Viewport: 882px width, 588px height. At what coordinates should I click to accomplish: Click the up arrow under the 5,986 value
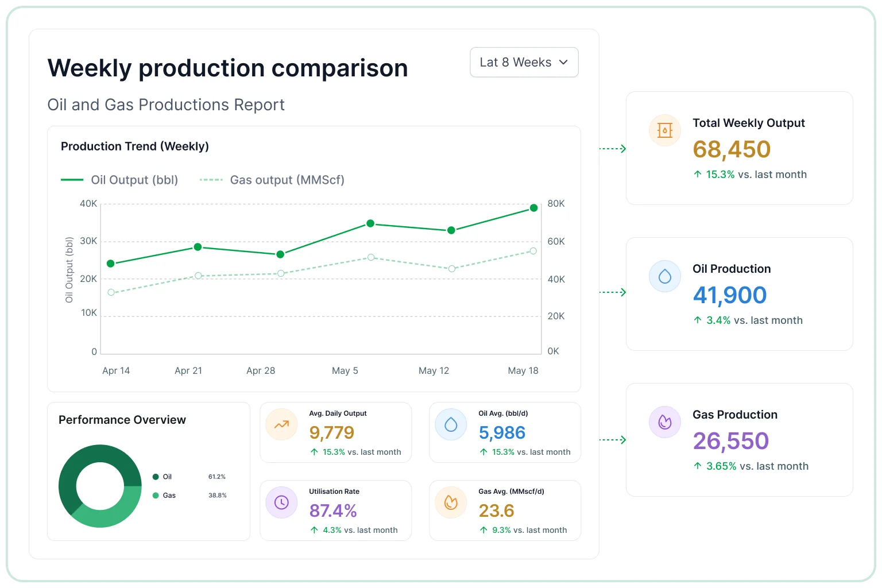click(x=483, y=452)
